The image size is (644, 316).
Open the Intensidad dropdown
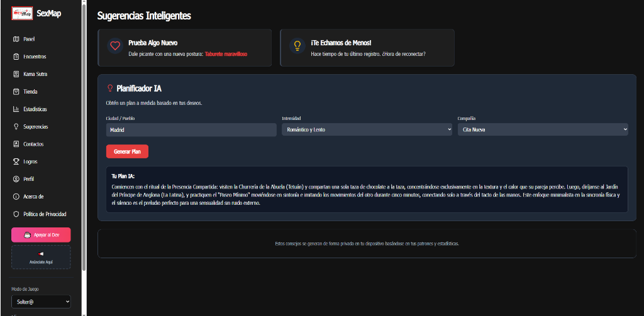click(x=367, y=130)
